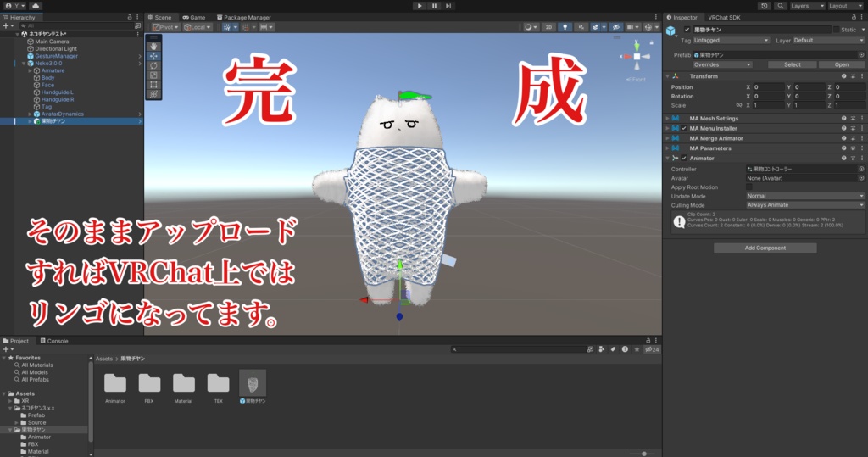Select the Transform tool

pyautogui.click(x=153, y=94)
